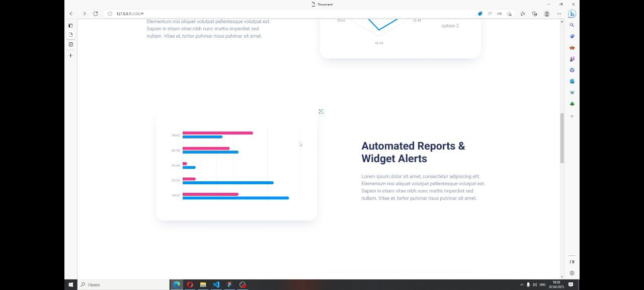This screenshot has height=290, width=644.
Task: Toggle sidebar visibility icon near bottom
Action: pos(572,262)
